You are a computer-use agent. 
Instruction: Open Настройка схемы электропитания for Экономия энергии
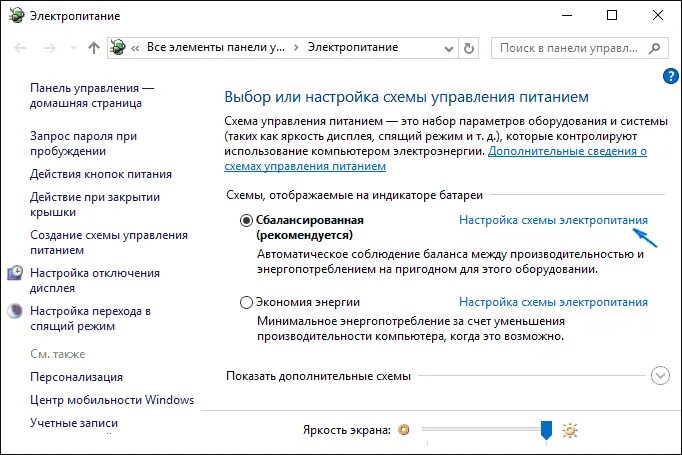point(553,302)
